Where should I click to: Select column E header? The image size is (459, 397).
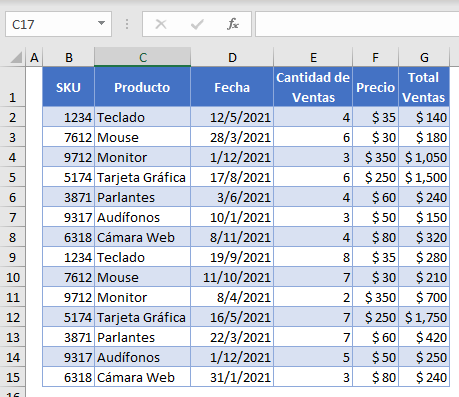click(313, 57)
